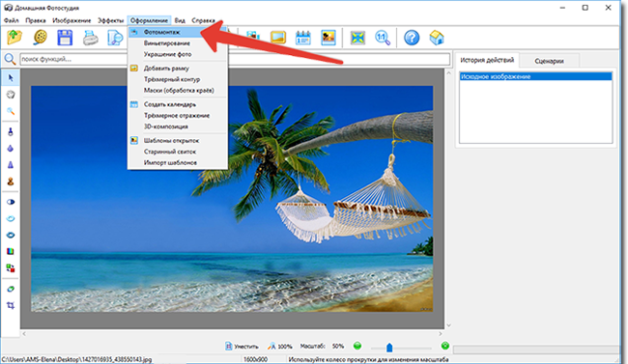628x364 pixels.
Task: Click the canvas vertical scrollbar down arrow
Action: click(x=448, y=325)
